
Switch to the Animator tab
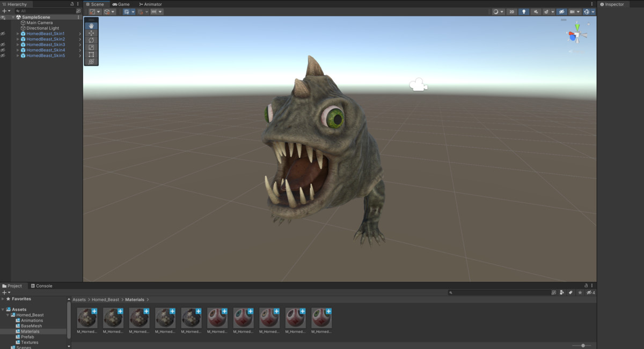(x=150, y=4)
